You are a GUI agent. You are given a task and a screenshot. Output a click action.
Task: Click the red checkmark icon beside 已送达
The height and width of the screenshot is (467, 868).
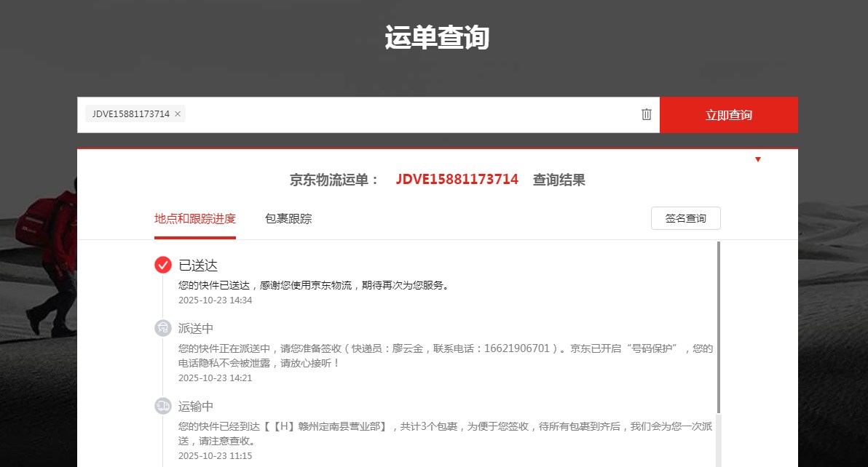tap(163, 265)
